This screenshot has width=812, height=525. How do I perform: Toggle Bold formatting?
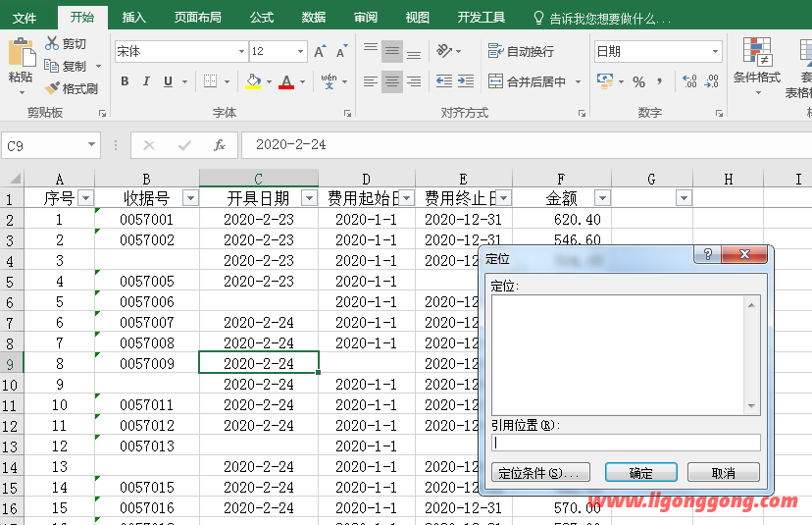click(x=125, y=82)
